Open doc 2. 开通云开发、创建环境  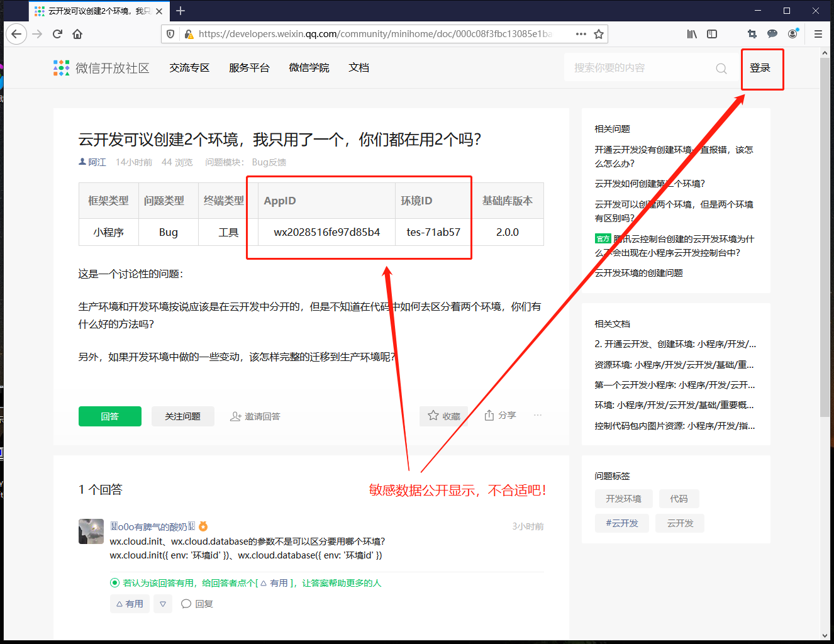[676, 344]
